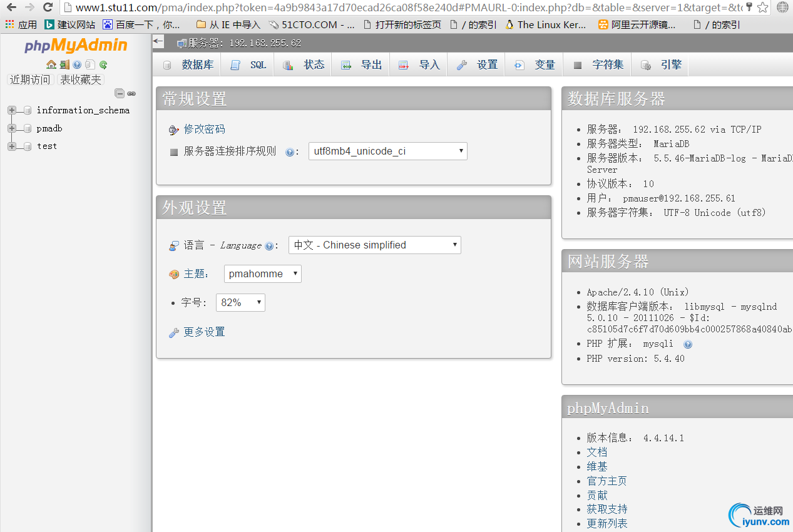The height and width of the screenshot is (532, 793).
Task: Expand the pmadb database node
Action: coord(11,128)
